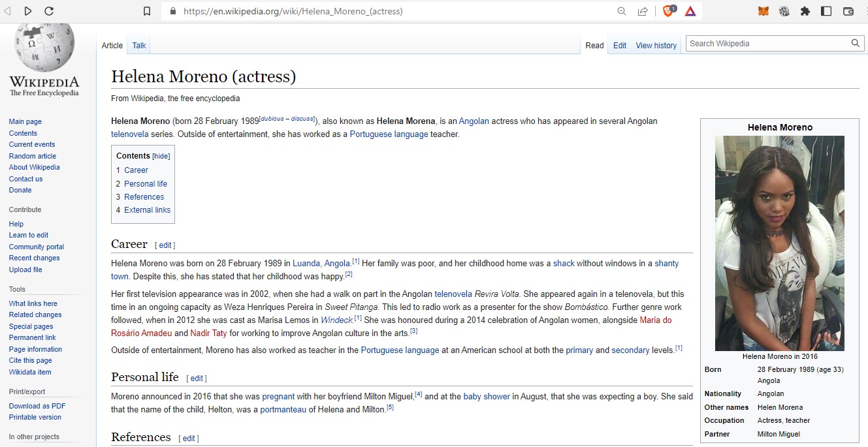This screenshot has height=447, width=868.
Task: Switch to the Talk tab
Action: point(139,46)
